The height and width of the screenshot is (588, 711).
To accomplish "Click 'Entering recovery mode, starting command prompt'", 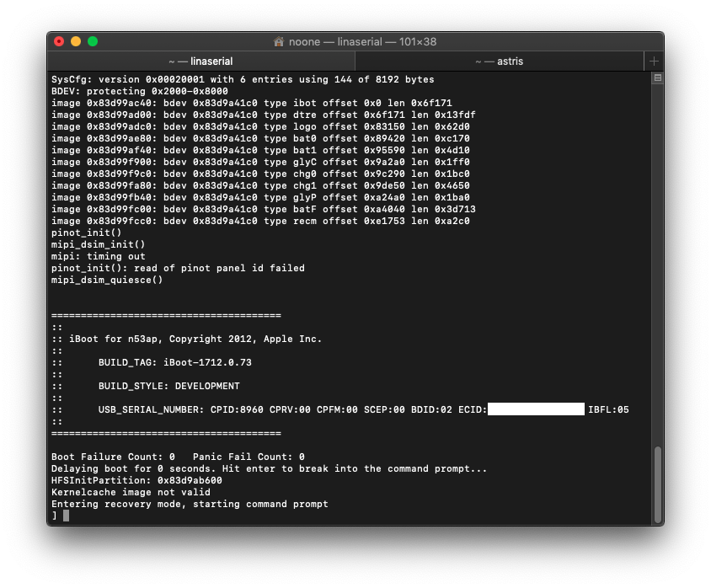I will (190, 504).
